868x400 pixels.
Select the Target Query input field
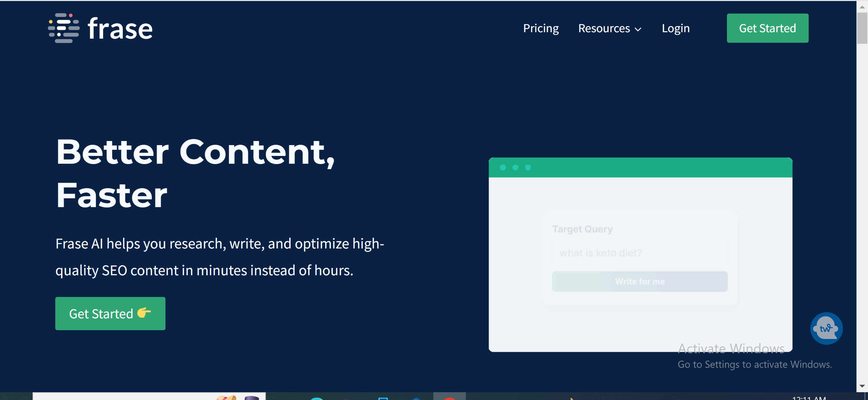[639, 253]
